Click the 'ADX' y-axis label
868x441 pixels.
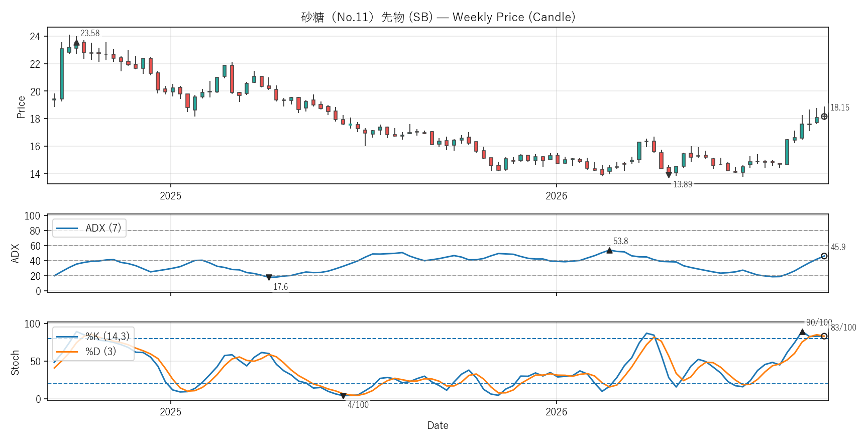(15, 254)
